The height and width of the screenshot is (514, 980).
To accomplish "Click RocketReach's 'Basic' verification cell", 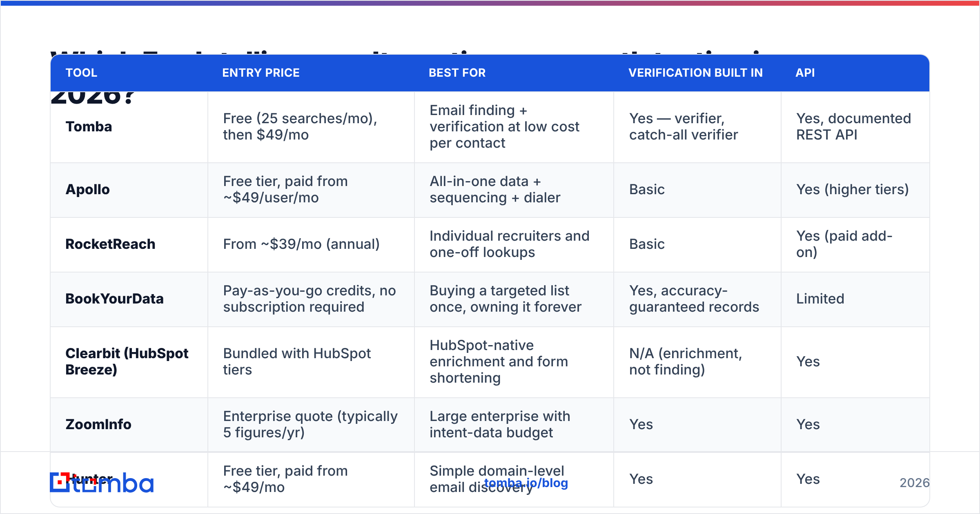I will point(697,245).
